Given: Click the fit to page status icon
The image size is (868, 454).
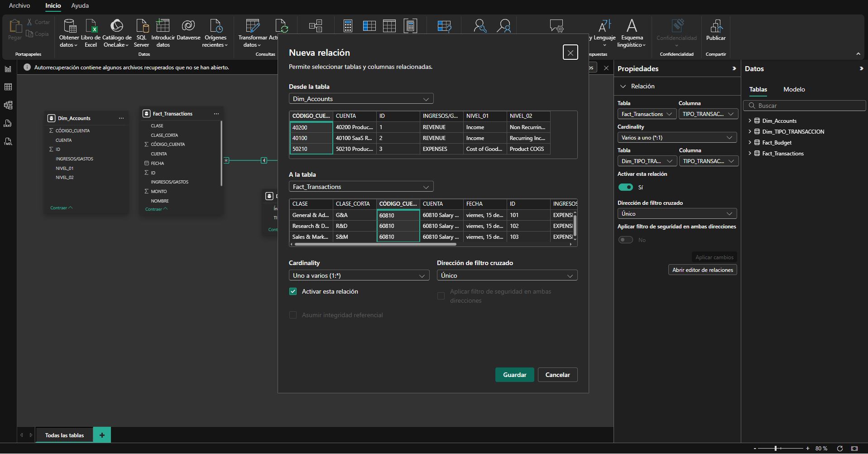Looking at the screenshot, I should pos(854,448).
